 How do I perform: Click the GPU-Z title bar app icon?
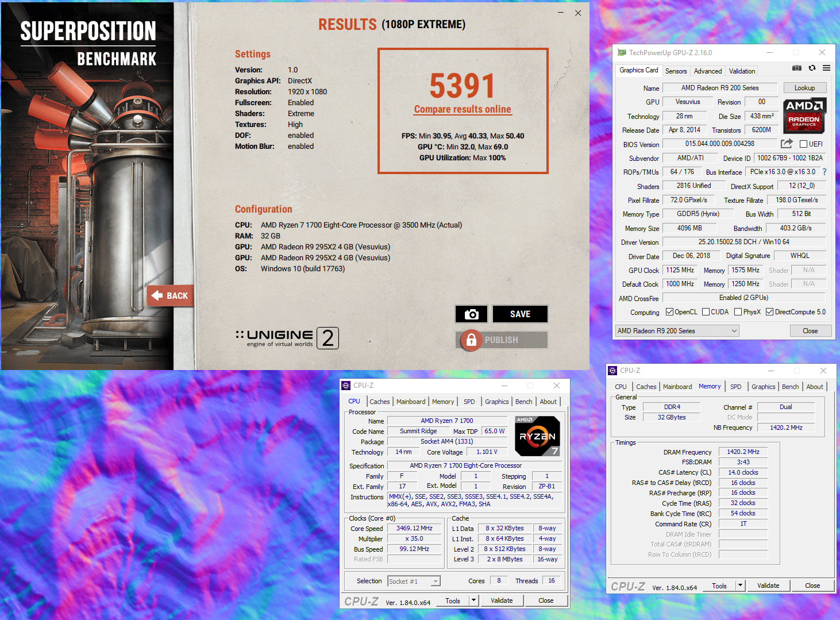(x=622, y=52)
